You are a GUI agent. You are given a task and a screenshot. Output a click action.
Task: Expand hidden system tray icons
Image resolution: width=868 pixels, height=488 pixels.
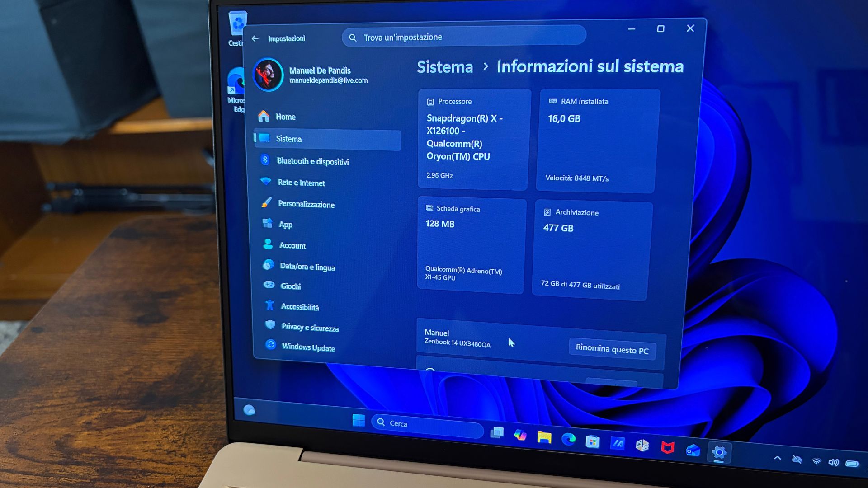(x=777, y=458)
